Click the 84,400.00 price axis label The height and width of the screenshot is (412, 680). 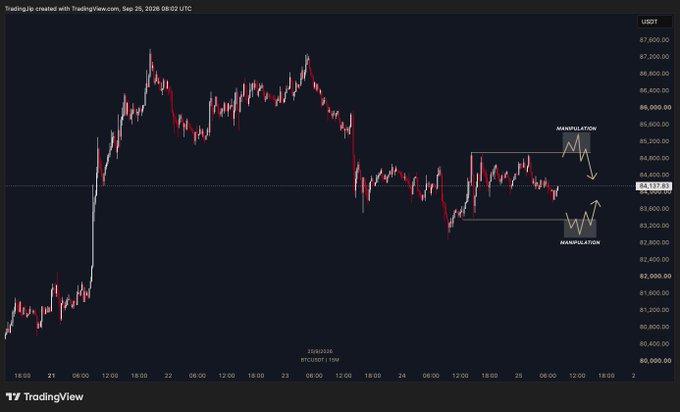click(654, 175)
